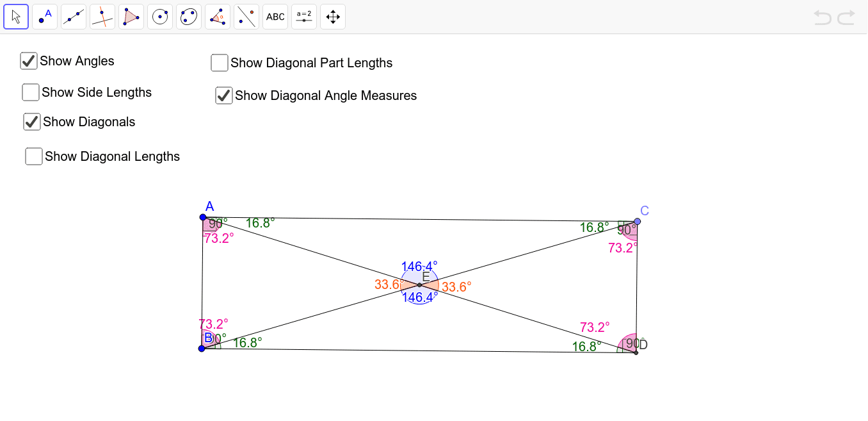
Task: Choose the Slider tool
Action: (x=303, y=16)
